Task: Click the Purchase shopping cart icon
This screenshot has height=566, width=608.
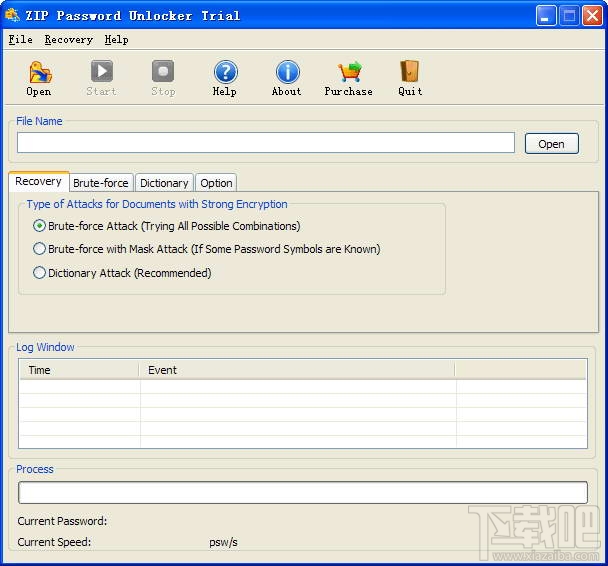Action: point(349,72)
